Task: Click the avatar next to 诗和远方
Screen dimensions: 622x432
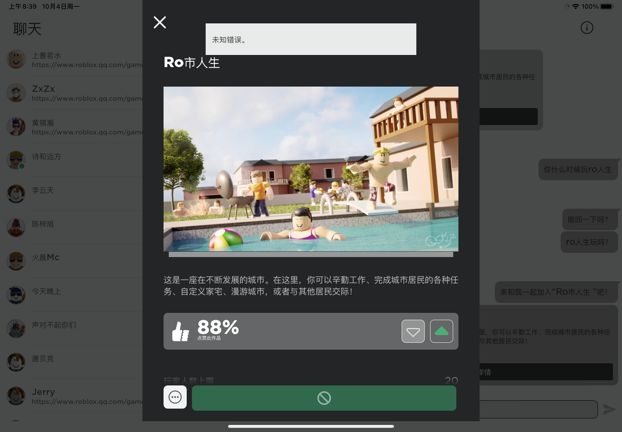Action: coord(16,160)
